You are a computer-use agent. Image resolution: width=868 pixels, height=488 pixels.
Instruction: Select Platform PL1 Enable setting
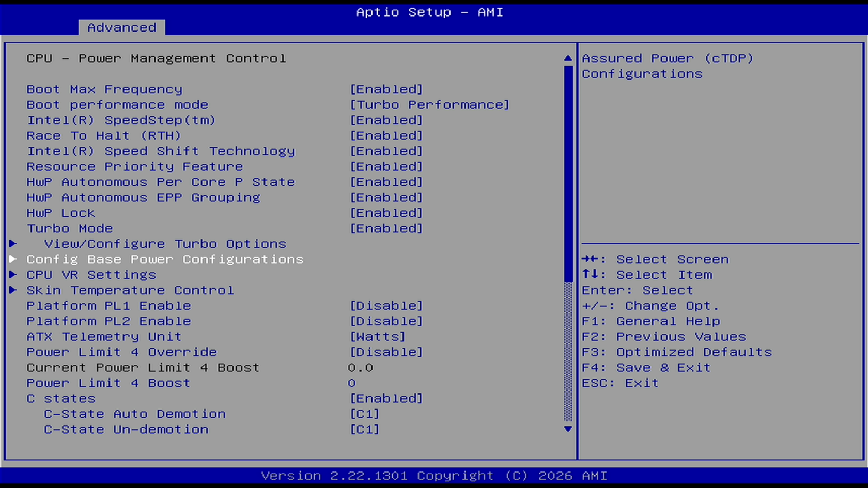(x=109, y=306)
